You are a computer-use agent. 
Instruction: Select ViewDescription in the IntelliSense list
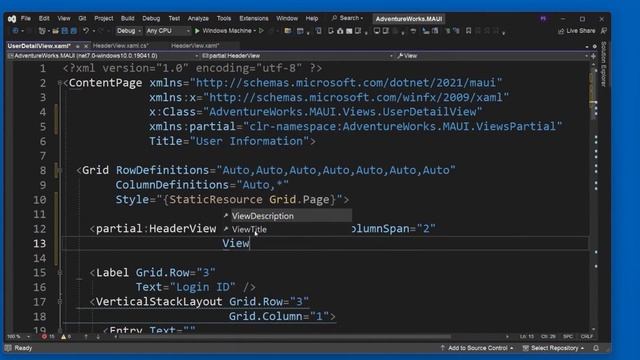pos(287,216)
